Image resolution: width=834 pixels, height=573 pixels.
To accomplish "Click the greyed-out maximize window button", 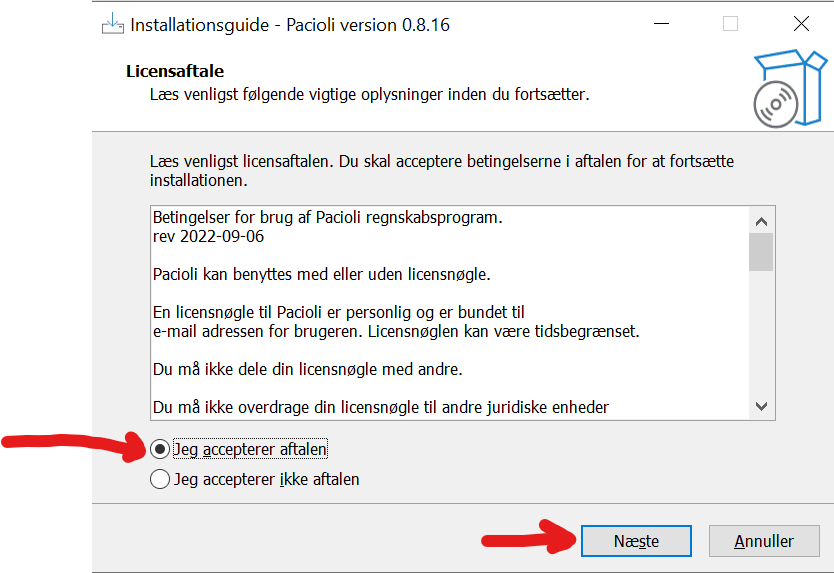I will pos(730,24).
